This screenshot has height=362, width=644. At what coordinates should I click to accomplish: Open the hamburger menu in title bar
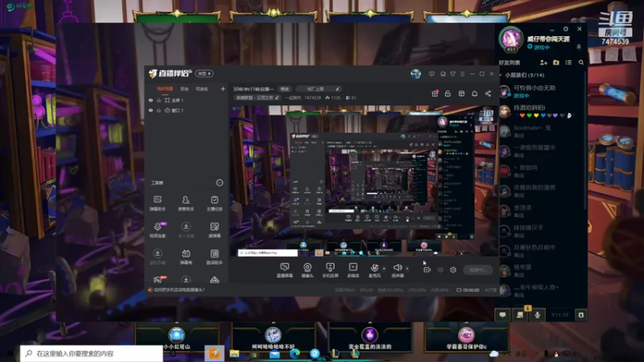(462, 74)
